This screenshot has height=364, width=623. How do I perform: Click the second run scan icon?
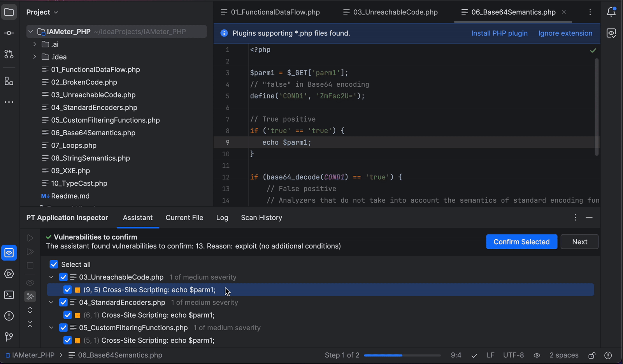point(30,252)
